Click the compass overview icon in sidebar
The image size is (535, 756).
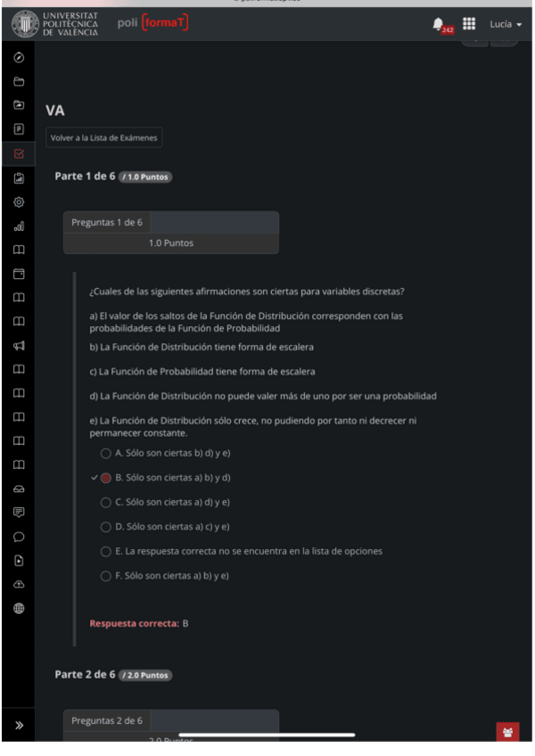pyautogui.click(x=19, y=58)
